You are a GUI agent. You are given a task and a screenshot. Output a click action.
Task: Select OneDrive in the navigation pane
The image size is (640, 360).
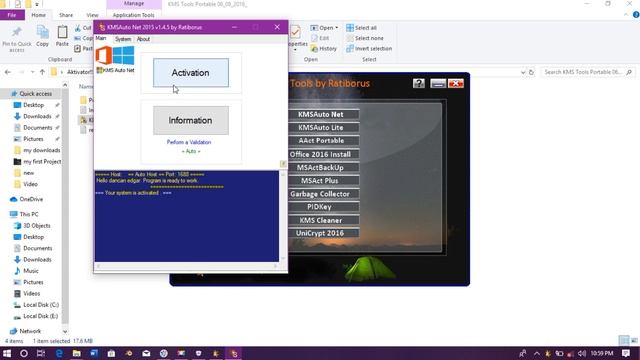[27, 199]
